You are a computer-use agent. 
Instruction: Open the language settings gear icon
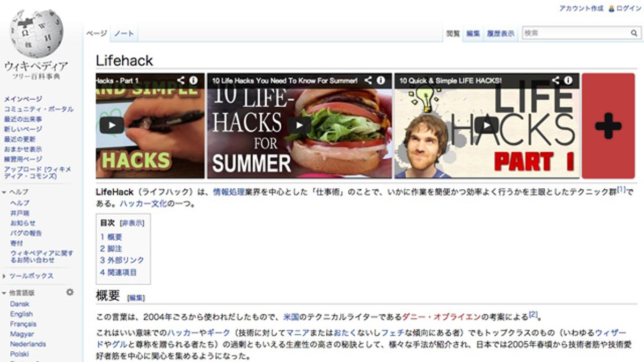[70, 292]
